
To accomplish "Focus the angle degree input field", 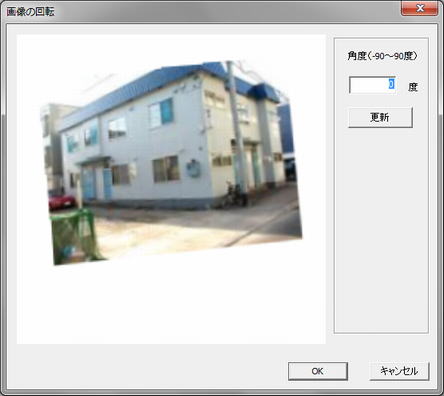I will pos(372,85).
